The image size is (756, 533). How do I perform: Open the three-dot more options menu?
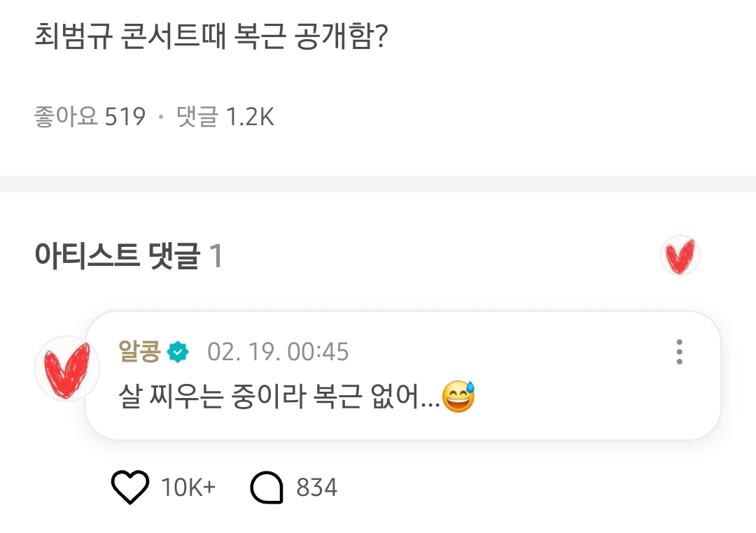679,352
